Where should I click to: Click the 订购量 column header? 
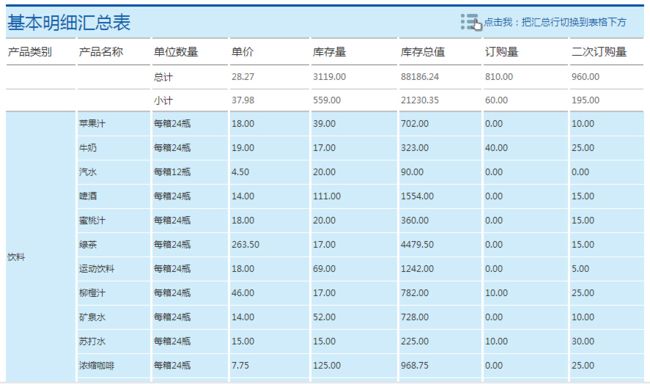point(502,52)
